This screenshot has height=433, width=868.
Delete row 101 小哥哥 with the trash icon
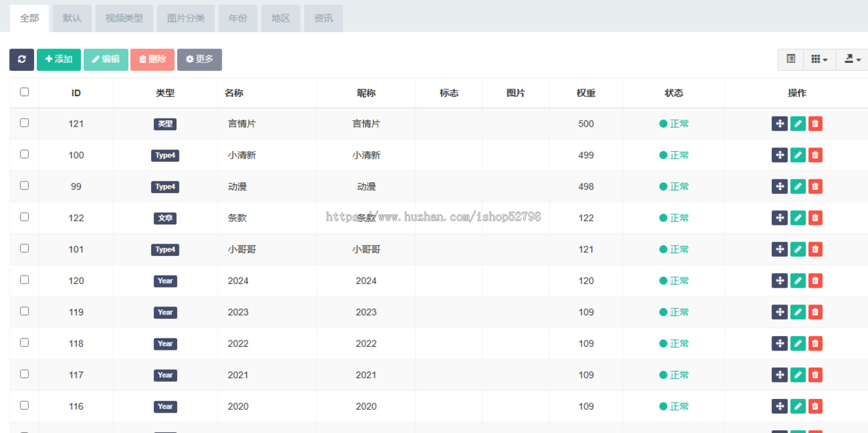tap(815, 249)
